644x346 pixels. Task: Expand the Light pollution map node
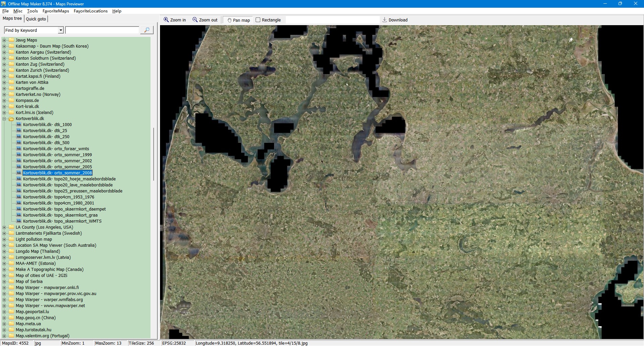[4, 239]
